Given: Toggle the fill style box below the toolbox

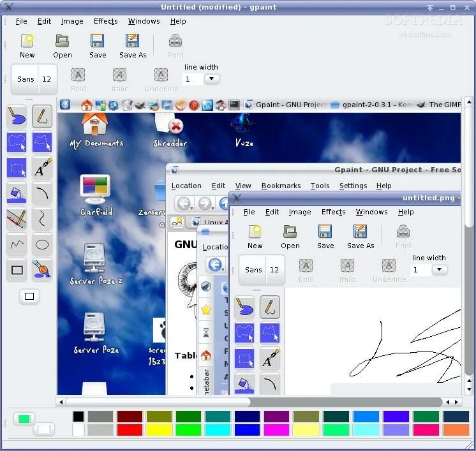Looking at the screenshot, I should (x=29, y=296).
